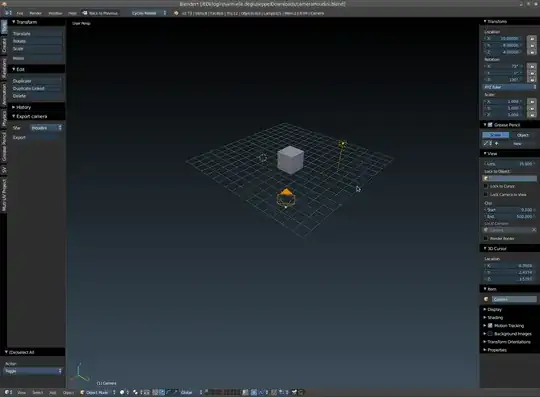The width and height of the screenshot is (540, 397).
Task: Select the cube in the viewport
Action: (290, 159)
